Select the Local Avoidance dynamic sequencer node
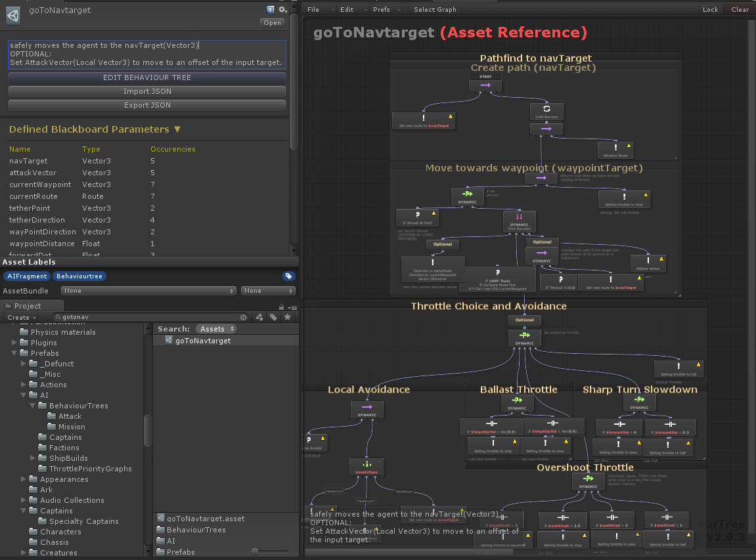Screen dimensions: 756x560 pyautogui.click(x=367, y=409)
